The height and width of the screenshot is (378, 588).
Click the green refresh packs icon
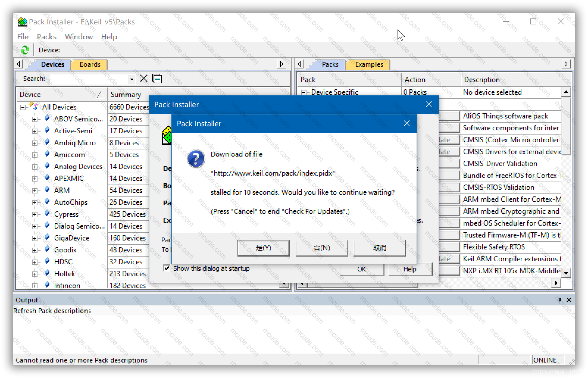25,50
